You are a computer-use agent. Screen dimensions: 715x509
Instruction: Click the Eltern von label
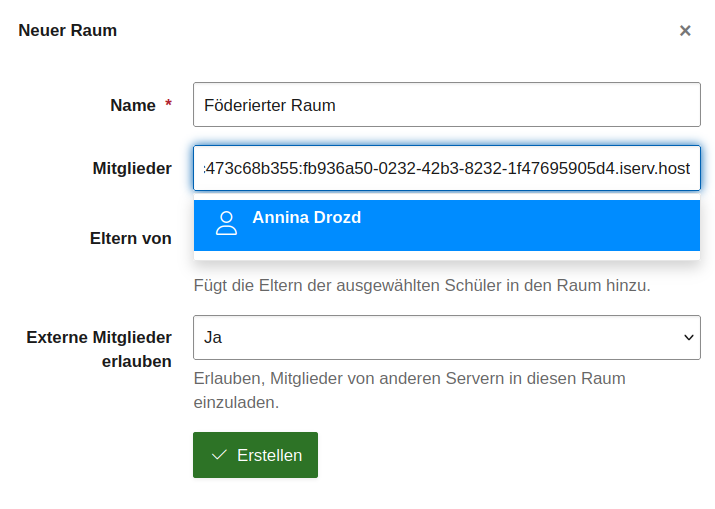[x=130, y=238]
